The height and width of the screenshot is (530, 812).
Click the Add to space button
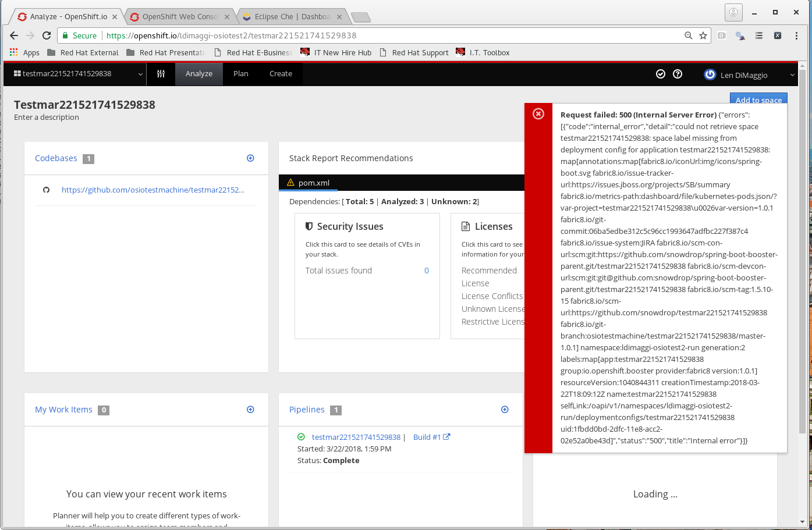point(758,99)
